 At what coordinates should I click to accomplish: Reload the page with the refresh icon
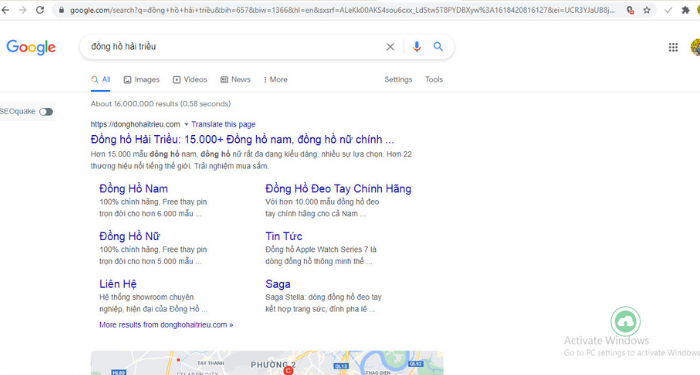point(40,10)
